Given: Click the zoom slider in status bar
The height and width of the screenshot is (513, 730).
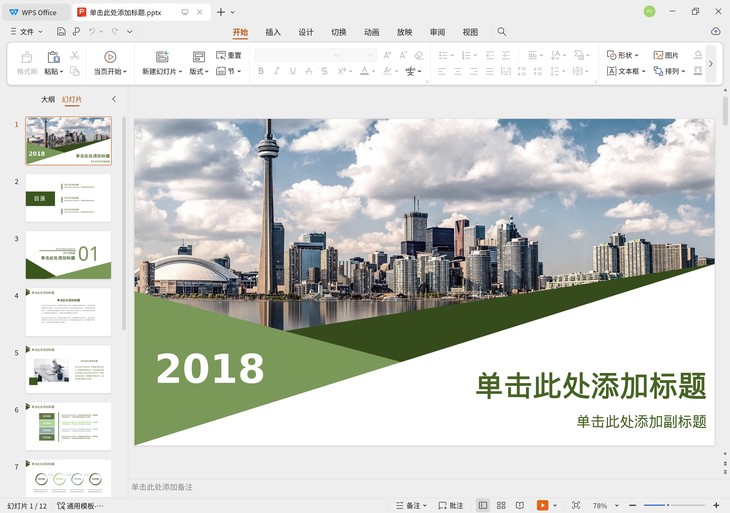Looking at the screenshot, I should point(670,506).
